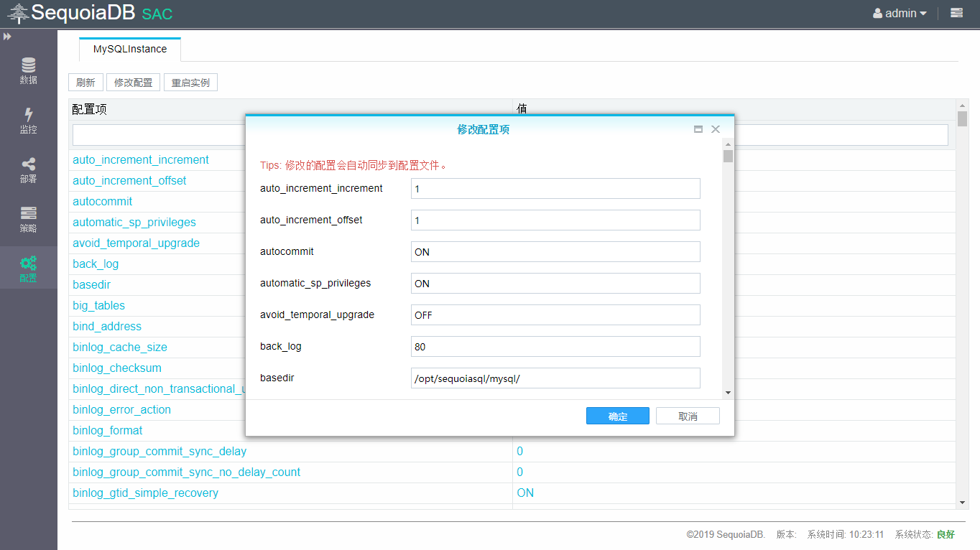Open binlog_cache_size config link
The image size is (980, 550).
coord(120,348)
